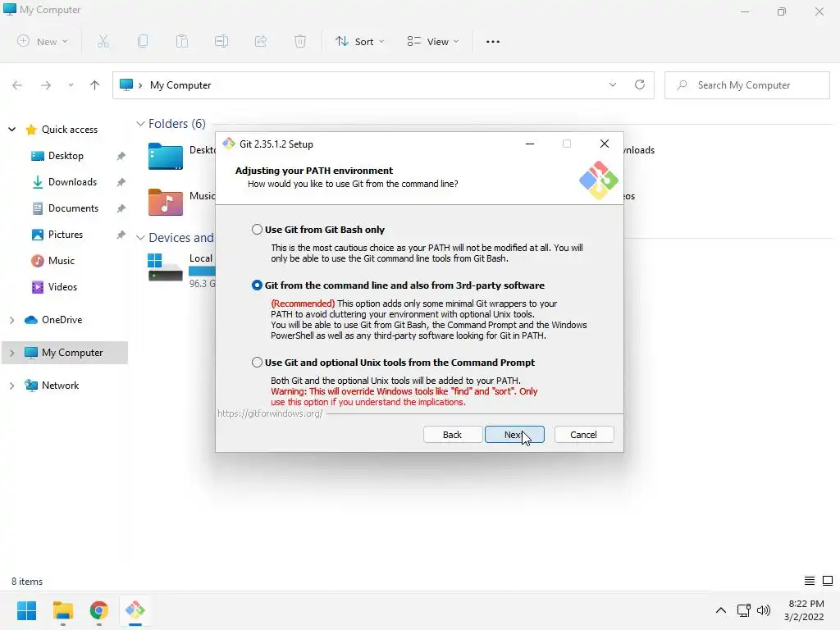The height and width of the screenshot is (630, 840).
Task: Collapse the Folders (6) group
Action: point(140,124)
